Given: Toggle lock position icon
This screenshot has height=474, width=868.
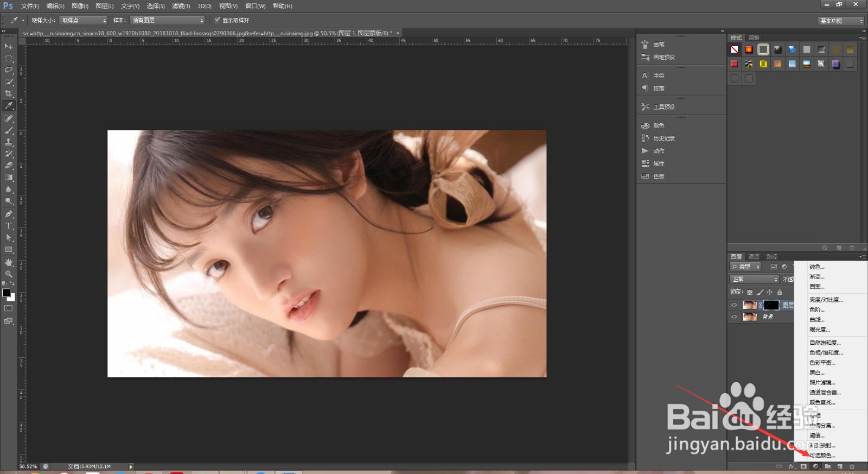Looking at the screenshot, I should (770, 292).
